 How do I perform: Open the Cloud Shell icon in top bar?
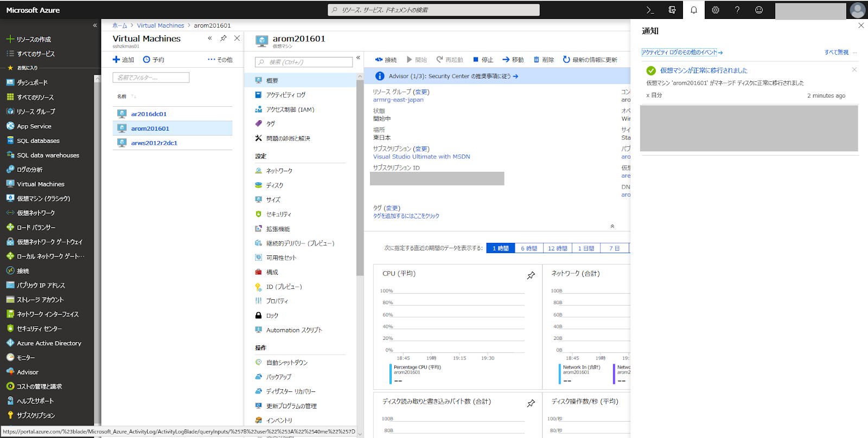pos(650,10)
